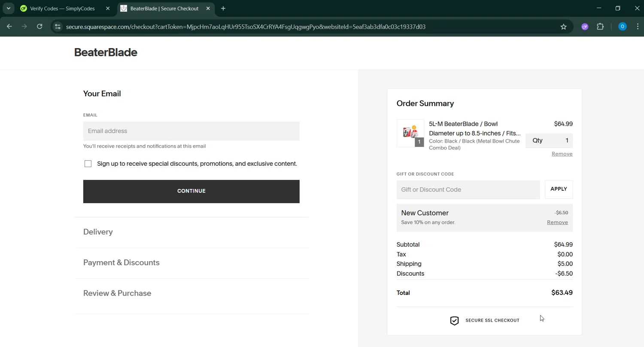Click the Discounts -$6.50 value
The height and width of the screenshot is (347, 644).
pos(564,274)
